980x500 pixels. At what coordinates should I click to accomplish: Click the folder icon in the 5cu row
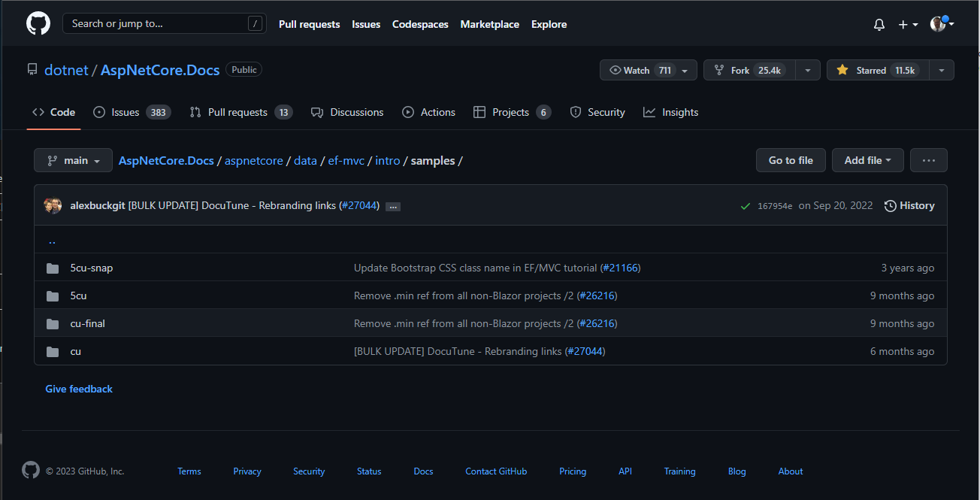(x=53, y=296)
